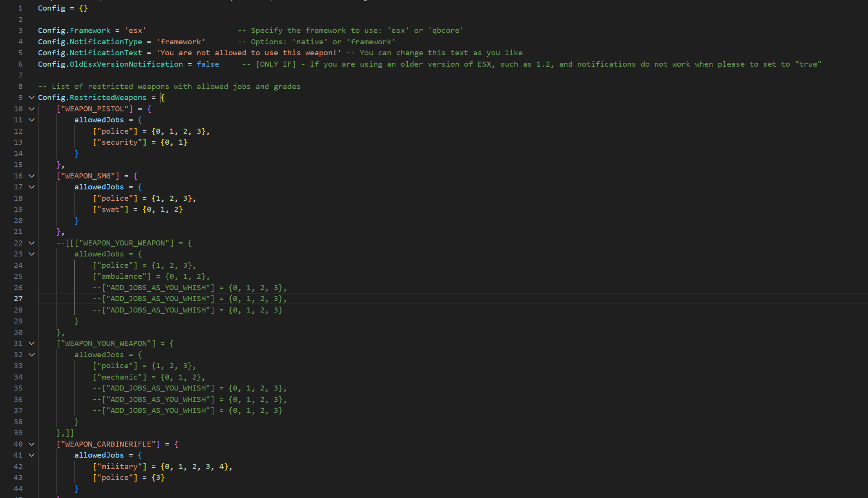Click the NotificationText warning message string

pyautogui.click(x=248, y=53)
